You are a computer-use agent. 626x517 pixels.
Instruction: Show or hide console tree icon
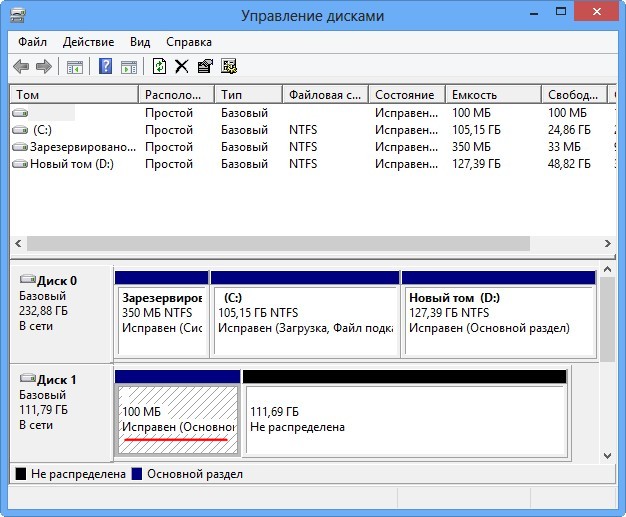point(75,67)
